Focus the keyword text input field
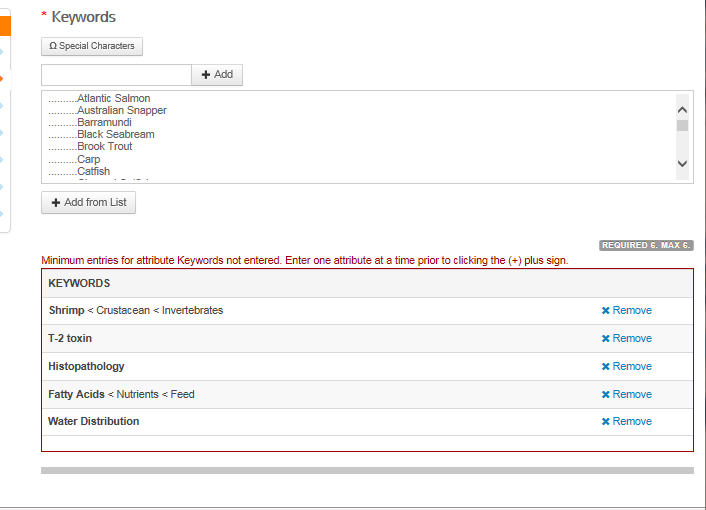 pos(116,75)
